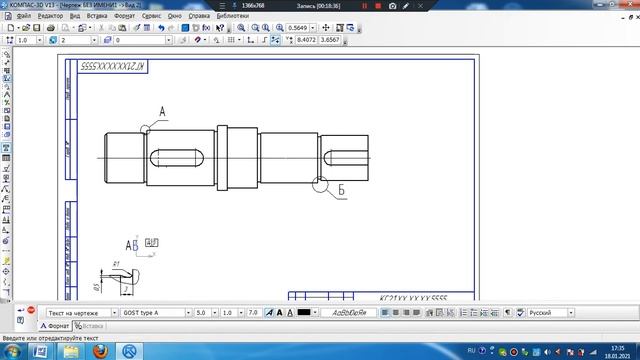Click the show paragraph marks pilcrow icon
The width and height of the screenshot is (640, 360).
pos(507,313)
